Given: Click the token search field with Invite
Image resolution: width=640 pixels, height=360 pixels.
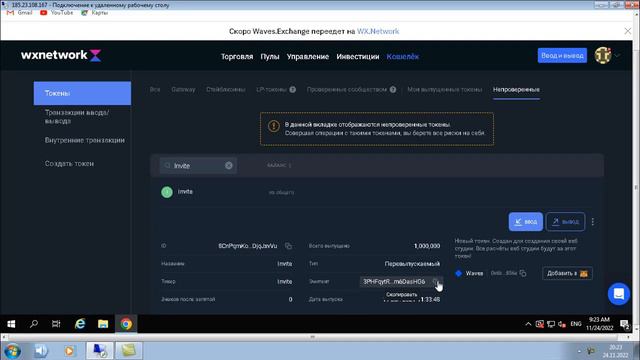Looking at the screenshot, I should (x=198, y=165).
